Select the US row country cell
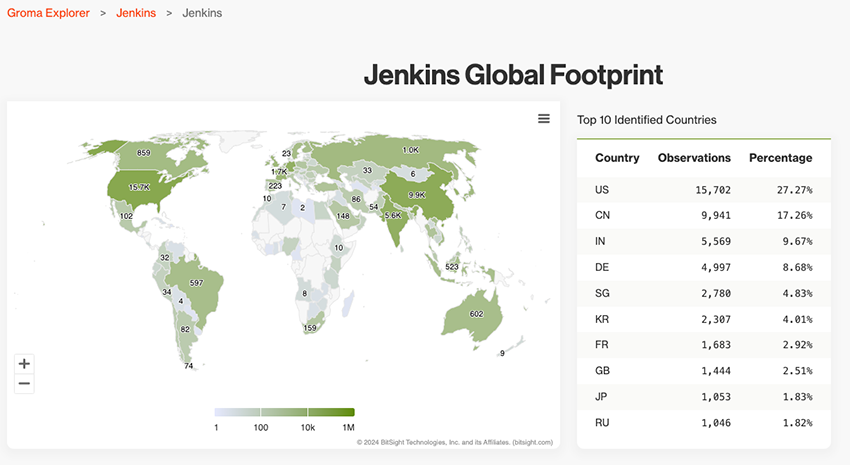850x465 pixels. [x=602, y=190]
